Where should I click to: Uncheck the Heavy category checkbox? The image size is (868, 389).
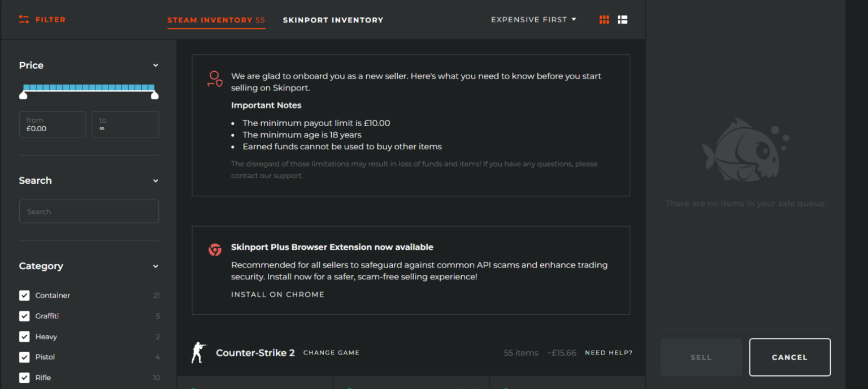24,336
